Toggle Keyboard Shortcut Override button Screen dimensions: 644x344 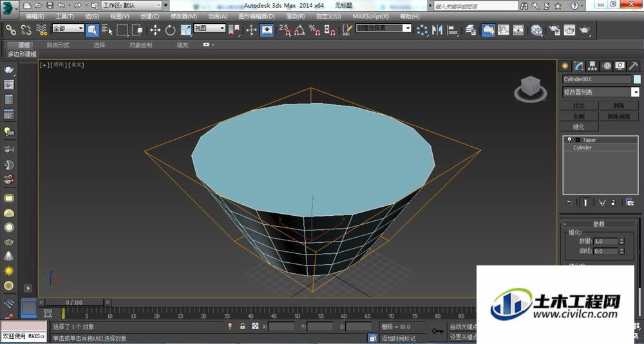[267, 30]
